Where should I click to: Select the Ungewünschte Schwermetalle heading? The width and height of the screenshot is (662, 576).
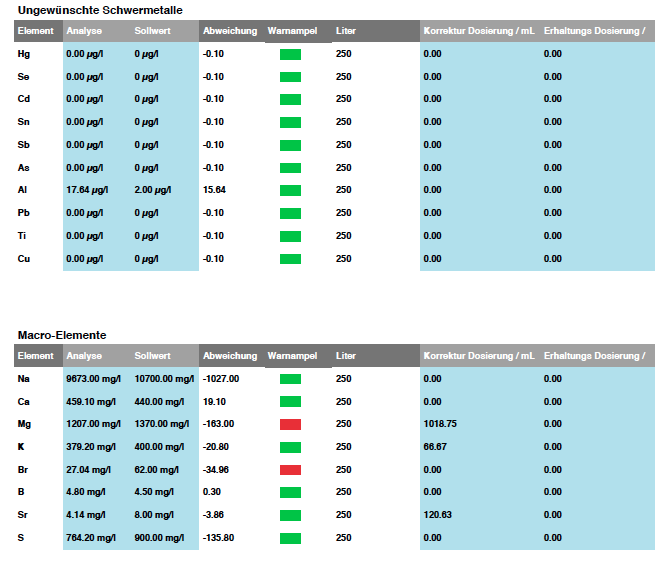pos(100,10)
